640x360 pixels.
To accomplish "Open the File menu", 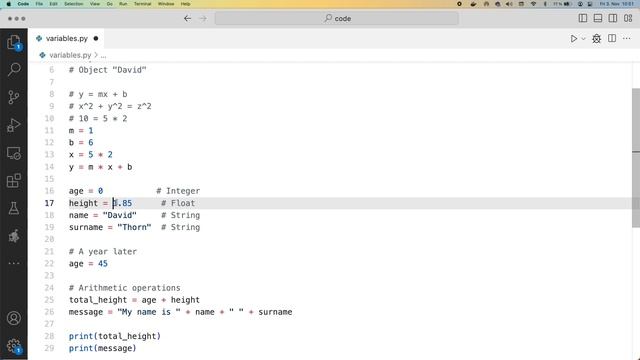I will coord(39,4).
